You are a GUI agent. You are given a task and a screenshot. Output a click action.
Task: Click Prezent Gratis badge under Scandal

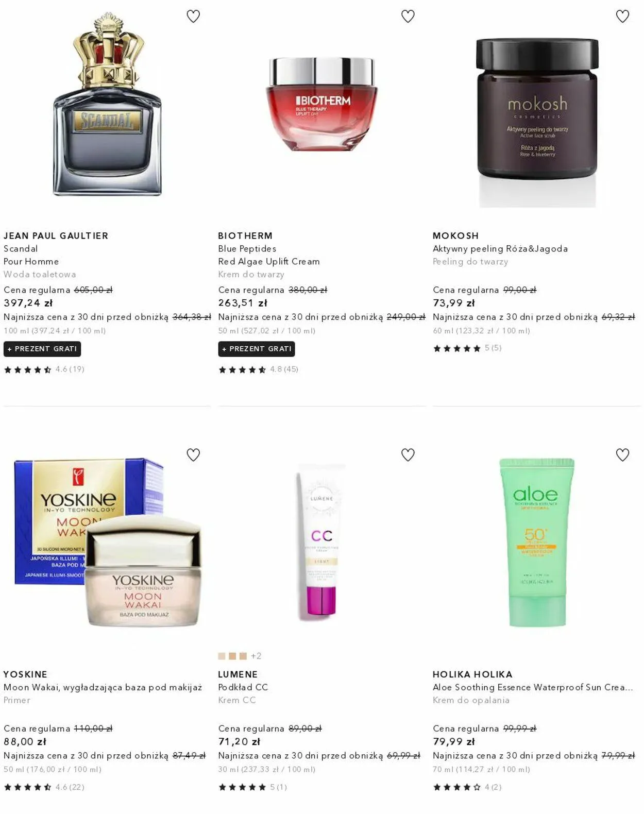pos(42,349)
